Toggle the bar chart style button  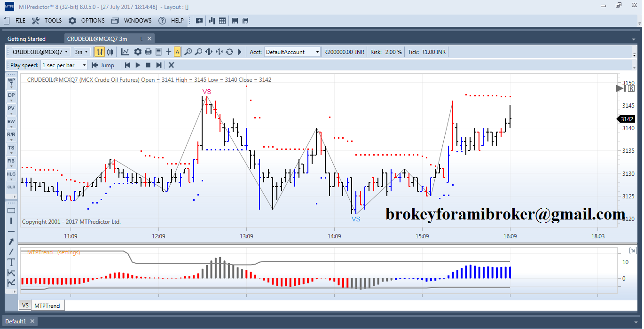tap(100, 52)
